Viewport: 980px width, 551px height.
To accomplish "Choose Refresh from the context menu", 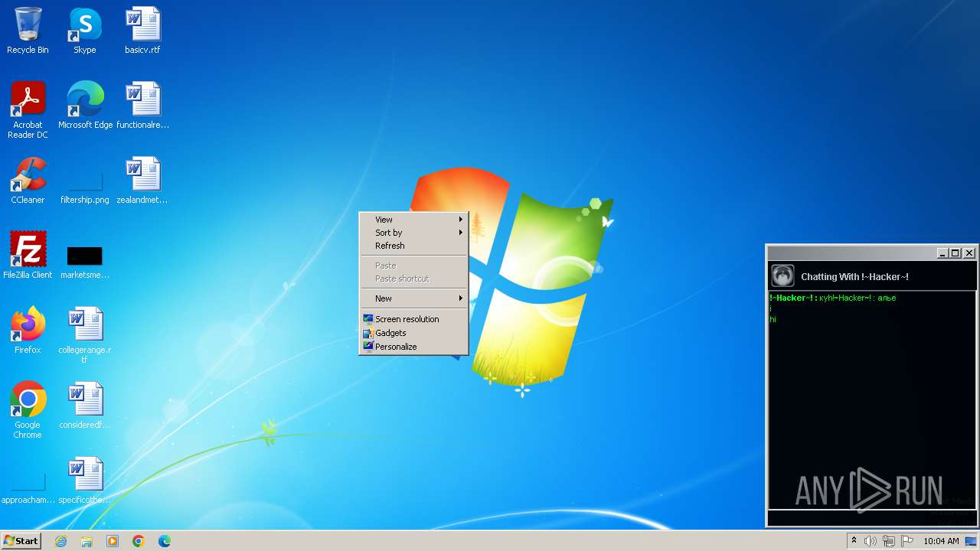I will 413,246.
